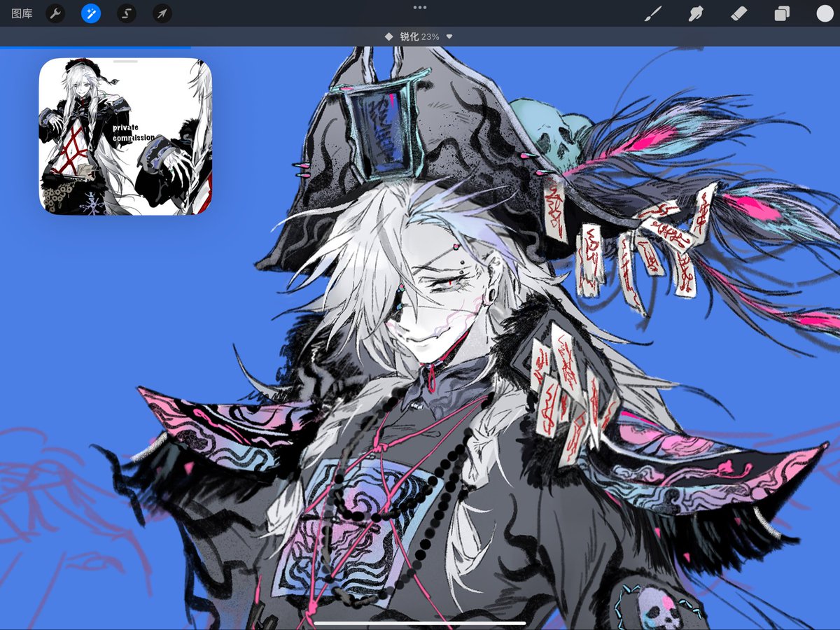Click the 锐化 23% label
Viewport: 840px width, 630px height.
[x=419, y=36]
